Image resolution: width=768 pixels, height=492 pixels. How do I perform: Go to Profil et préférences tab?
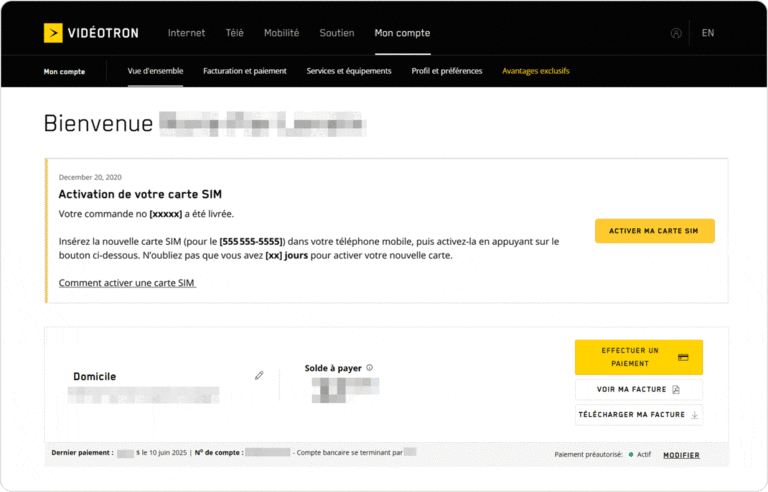click(446, 71)
